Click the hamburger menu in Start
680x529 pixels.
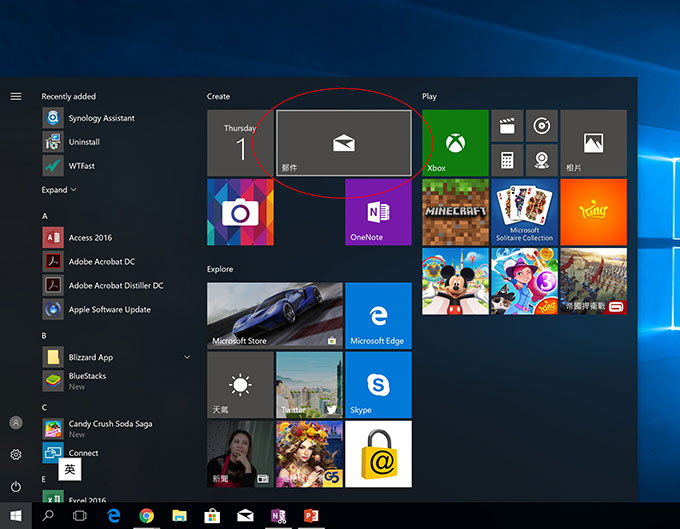click(16, 96)
